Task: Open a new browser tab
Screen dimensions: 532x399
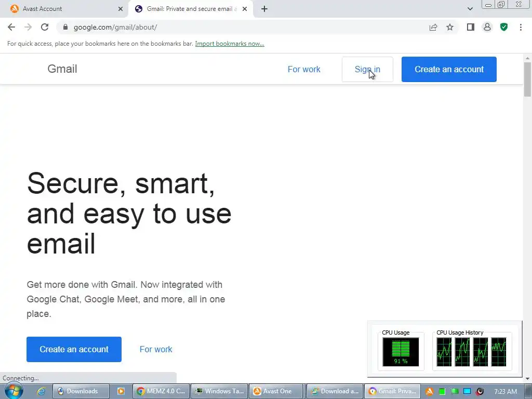Action: point(264,9)
